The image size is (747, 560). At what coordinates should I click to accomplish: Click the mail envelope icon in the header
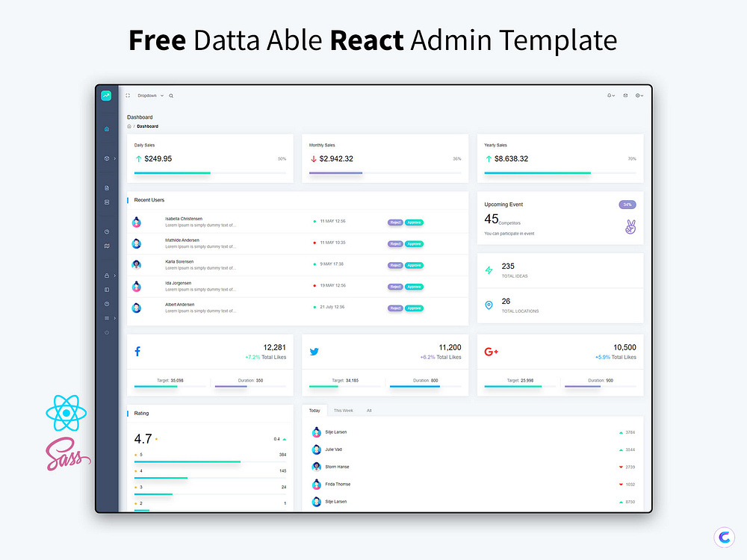pos(625,96)
